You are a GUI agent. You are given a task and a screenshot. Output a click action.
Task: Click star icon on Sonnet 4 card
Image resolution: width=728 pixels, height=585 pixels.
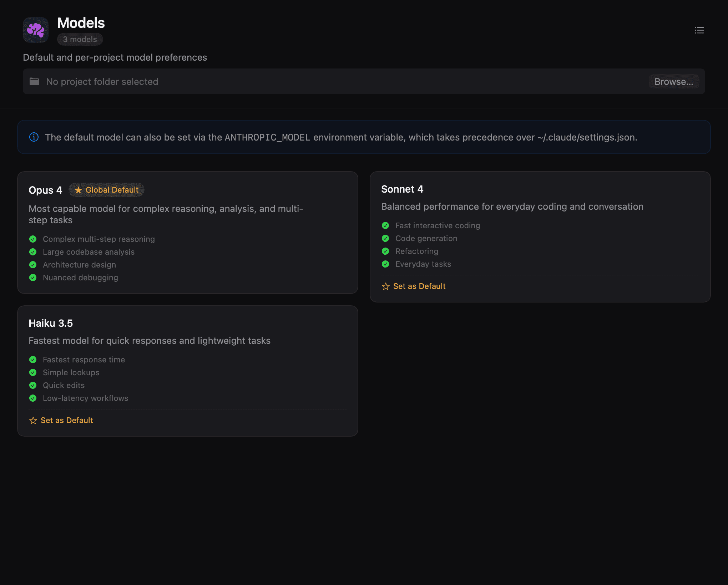point(385,286)
